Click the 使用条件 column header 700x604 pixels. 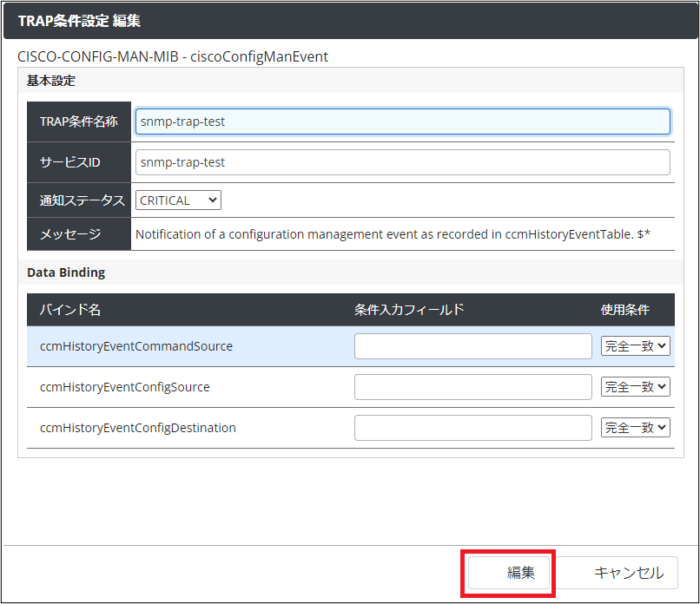624,310
